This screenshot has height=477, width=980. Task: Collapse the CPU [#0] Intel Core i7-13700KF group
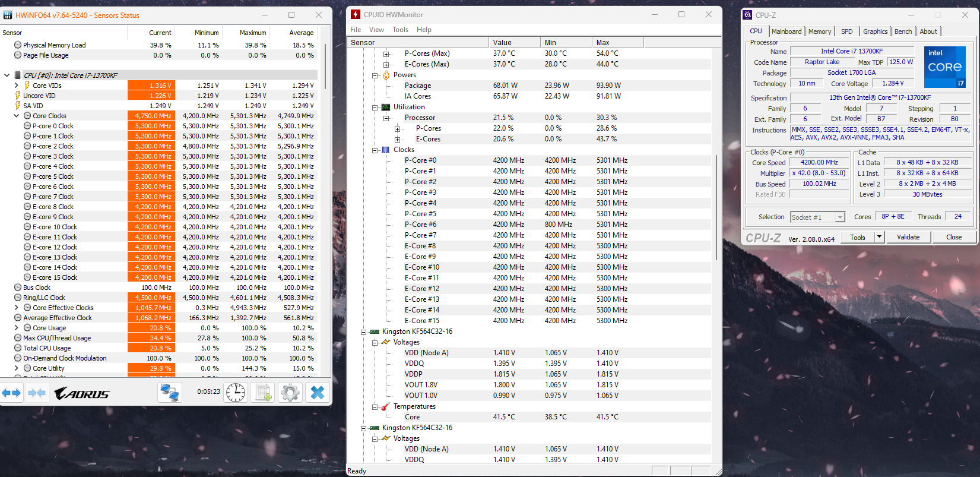7,75
